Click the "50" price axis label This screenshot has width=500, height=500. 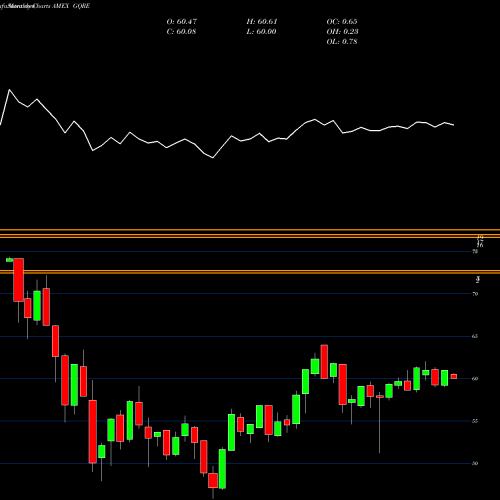[475, 463]
